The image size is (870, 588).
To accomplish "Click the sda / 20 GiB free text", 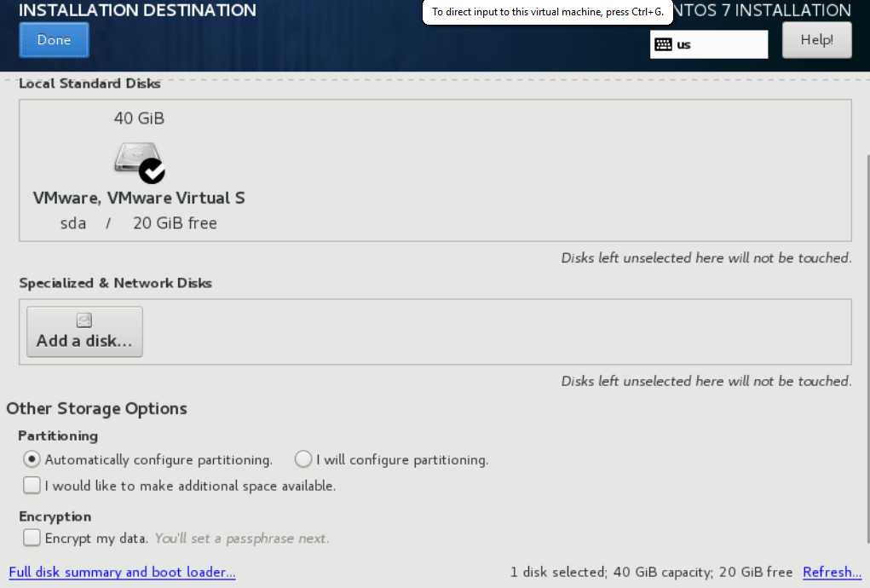I will click(139, 223).
